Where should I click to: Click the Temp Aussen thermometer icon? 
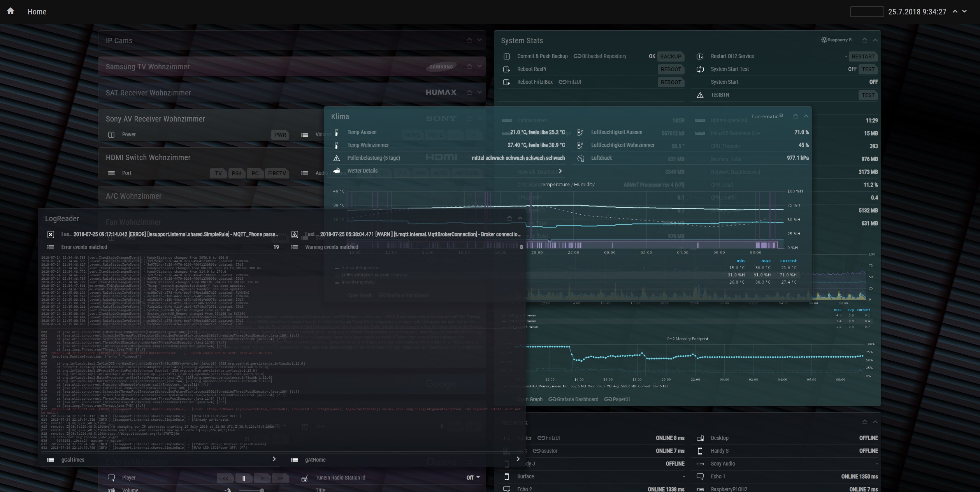(337, 132)
